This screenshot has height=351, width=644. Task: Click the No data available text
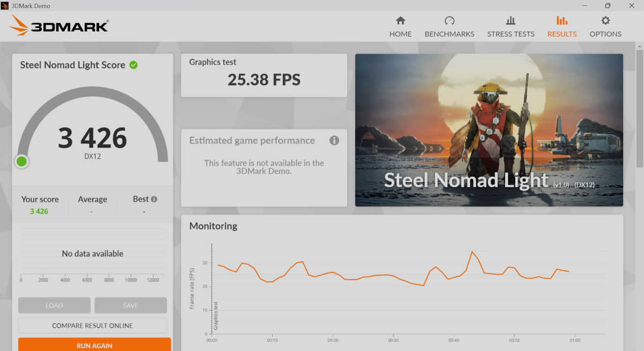tap(92, 253)
